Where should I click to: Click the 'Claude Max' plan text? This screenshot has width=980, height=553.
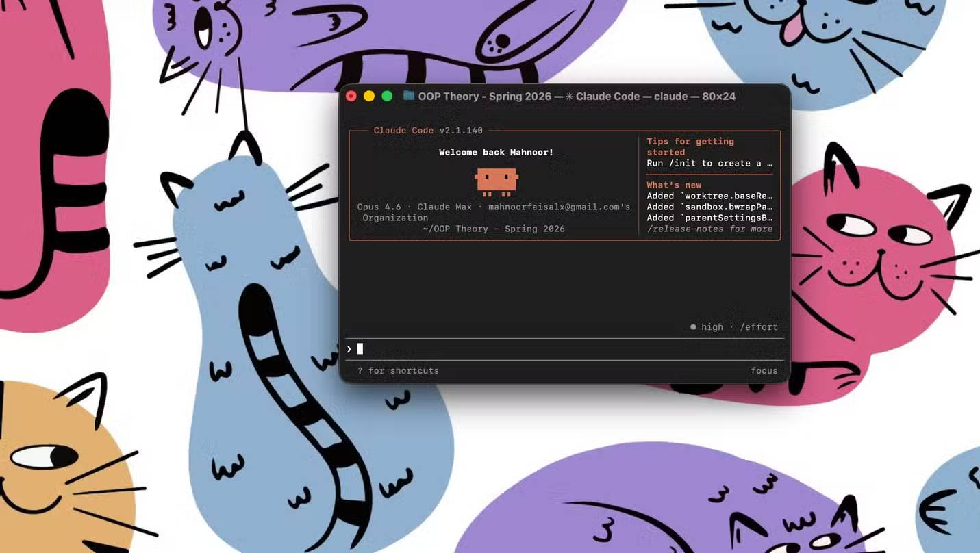pos(444,207)
